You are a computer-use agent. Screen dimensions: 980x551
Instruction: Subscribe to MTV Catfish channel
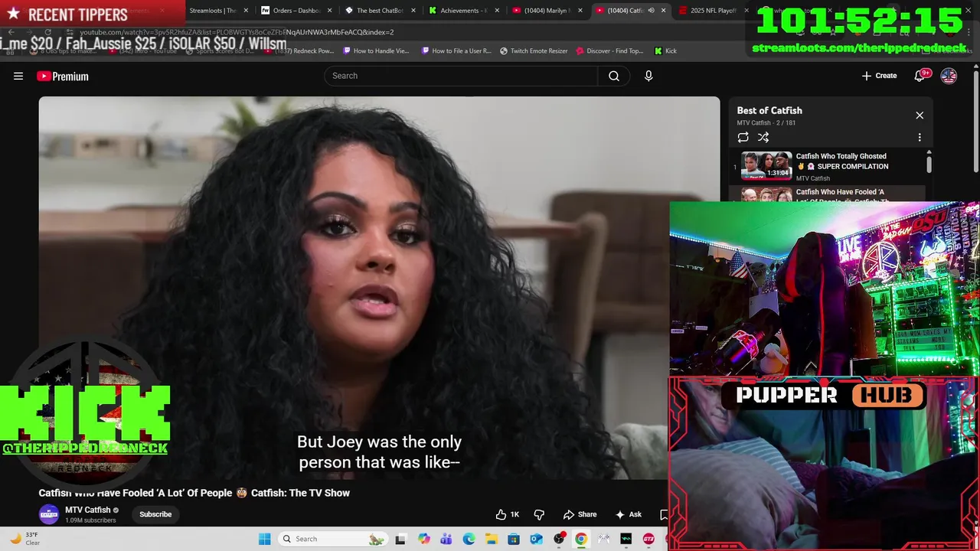click(155, 514)
